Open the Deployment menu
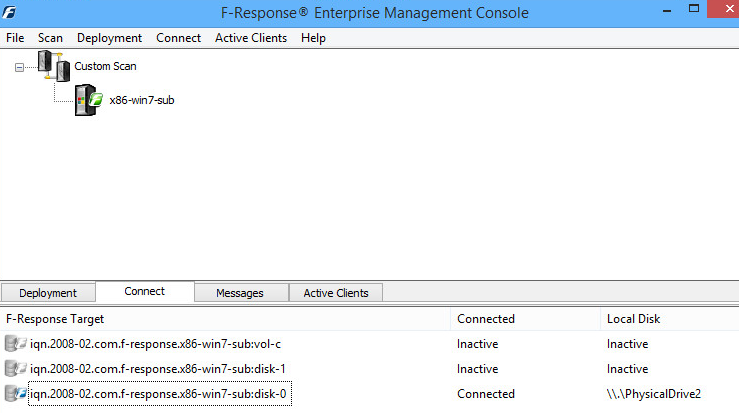This screenshot has height=413, width=739. 109,38
